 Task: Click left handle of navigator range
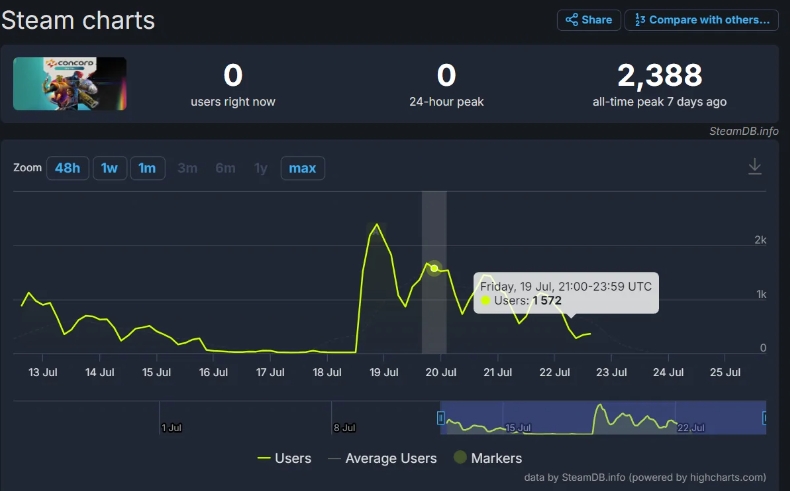(x=440, y=417)
